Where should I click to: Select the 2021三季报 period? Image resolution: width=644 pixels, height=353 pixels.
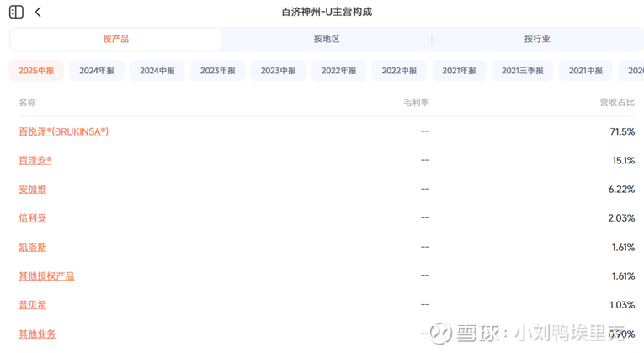[x=523, y=71]
